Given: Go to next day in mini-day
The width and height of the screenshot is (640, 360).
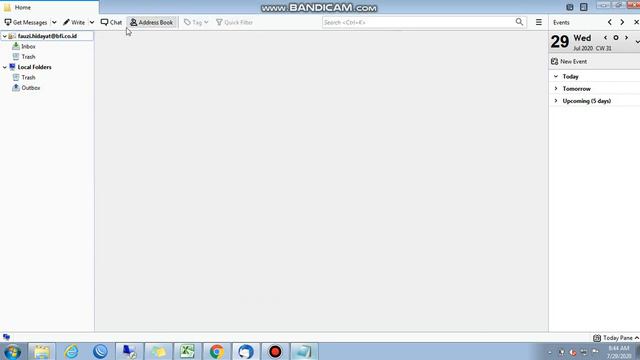Looking at the screenshot, I should tap(627, 38).
